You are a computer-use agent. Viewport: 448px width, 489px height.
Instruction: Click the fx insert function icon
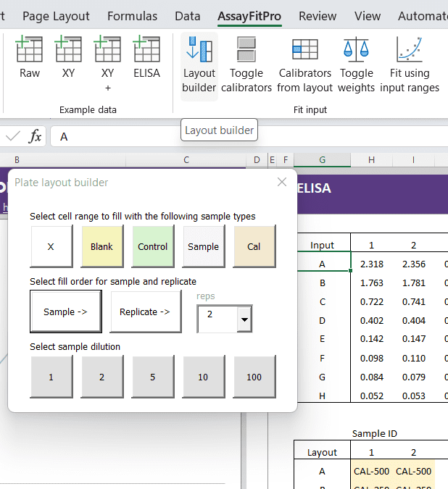click(x=35, y=136)
